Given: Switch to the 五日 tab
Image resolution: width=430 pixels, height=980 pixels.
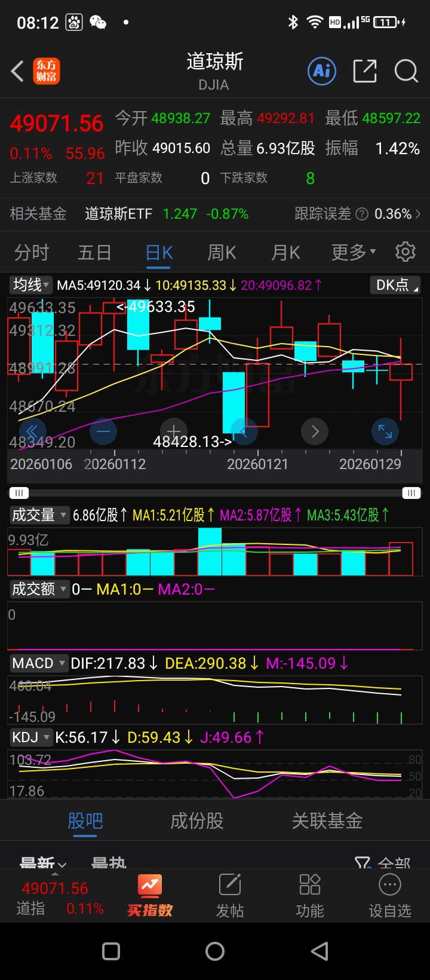Looking at the screenshot, I should pos(95,252).
